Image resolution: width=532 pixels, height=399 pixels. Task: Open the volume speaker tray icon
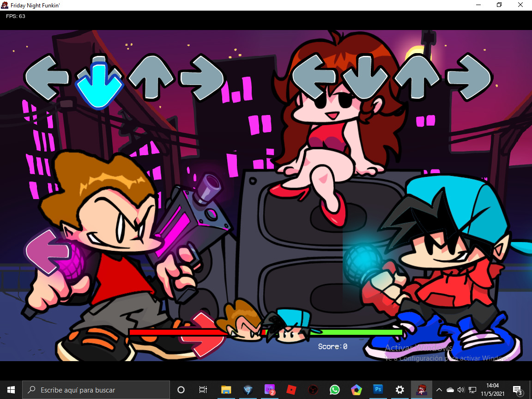pos(461,390)
